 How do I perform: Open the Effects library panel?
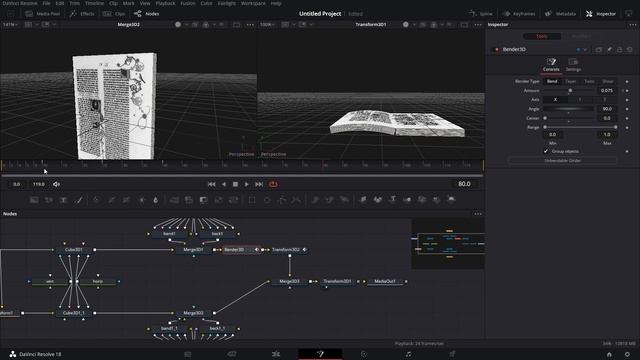pyautogui.click(x=82, y=13)
